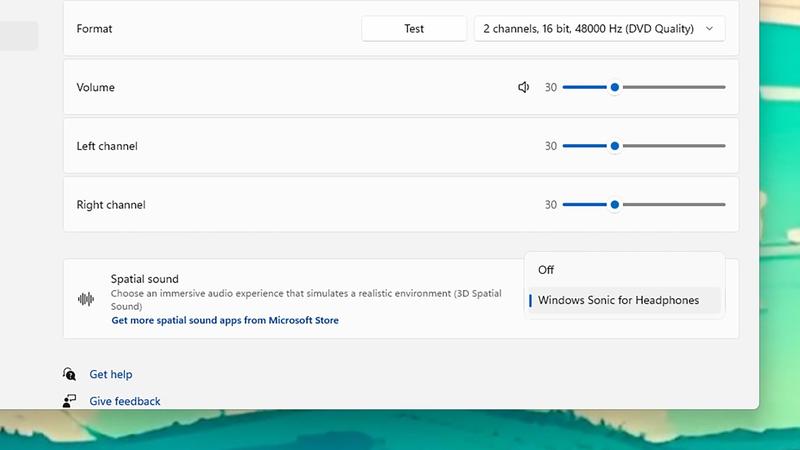
Task: Mute the volume using the speaker icon
Action: tap(523, 88)
